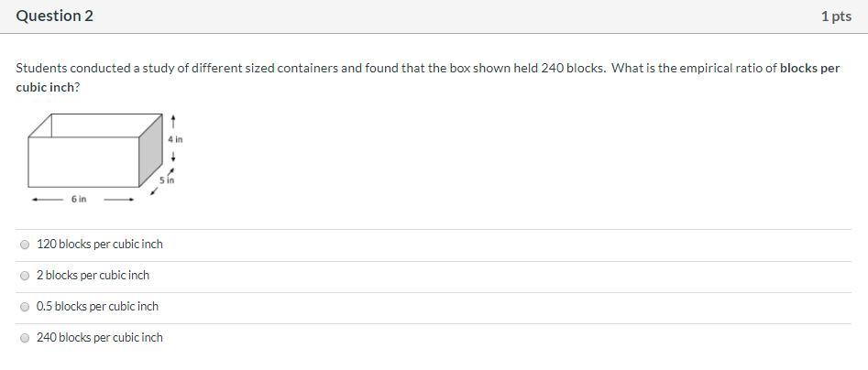Image resolution: width=868 pixels, height=370 pixels.
Task: Select the 120 blocks per cubic inch radio button
Action: pos(25,245)
